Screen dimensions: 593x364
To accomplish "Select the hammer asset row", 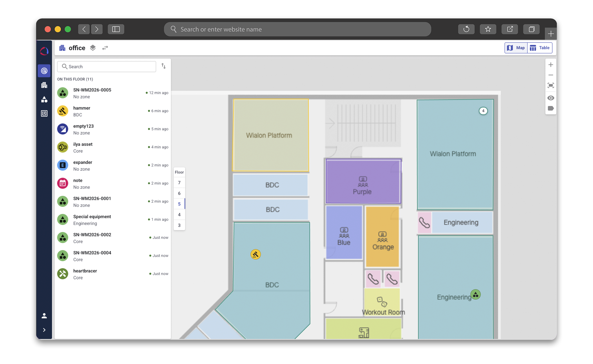I will point(113,111).
